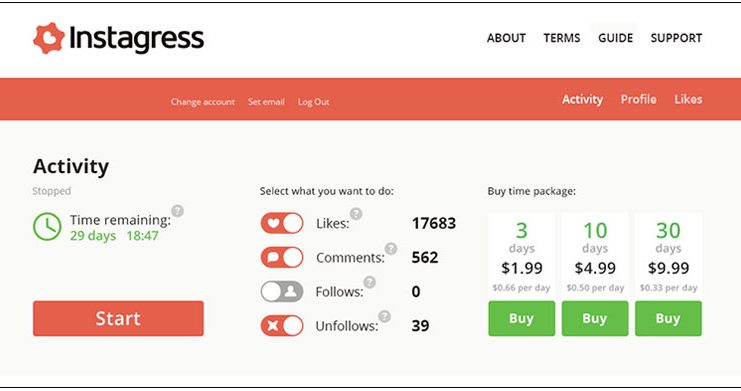Click the Log Out link

point(313,102)
